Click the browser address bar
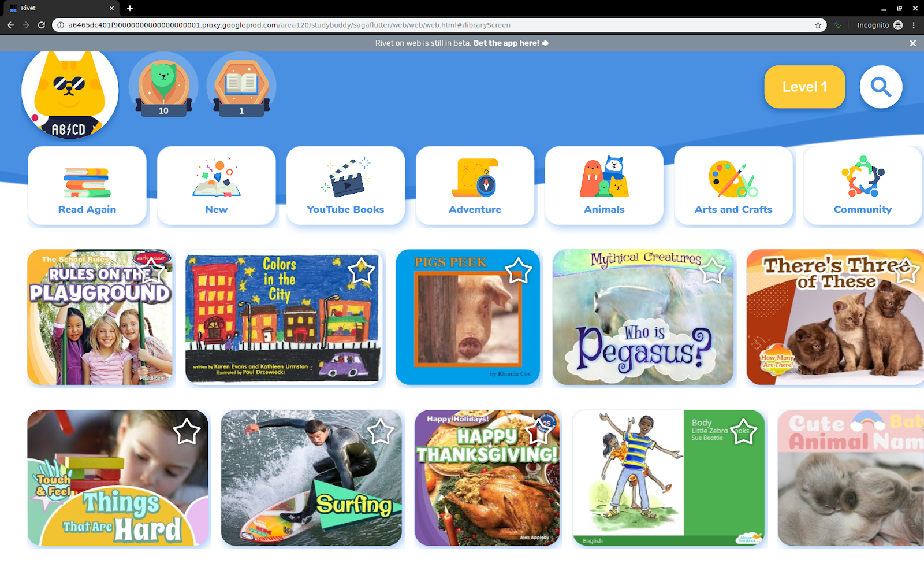The width and height of the screenshot is (924, 578). click(439, 25)
